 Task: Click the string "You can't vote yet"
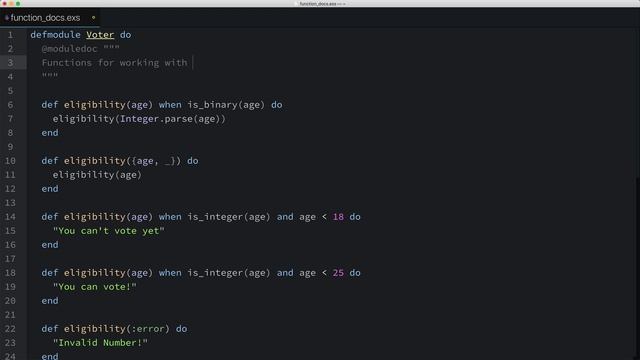tap(108, 231)
